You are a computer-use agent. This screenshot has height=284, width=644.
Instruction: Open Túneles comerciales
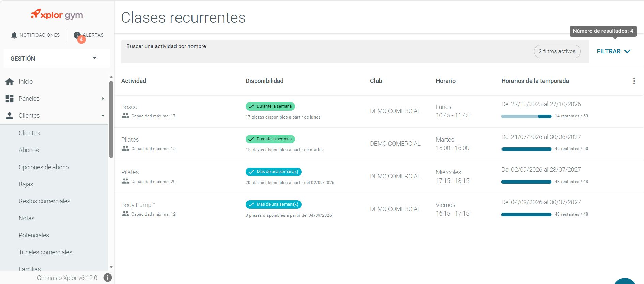pyautogui.click(x=45, y=252)
